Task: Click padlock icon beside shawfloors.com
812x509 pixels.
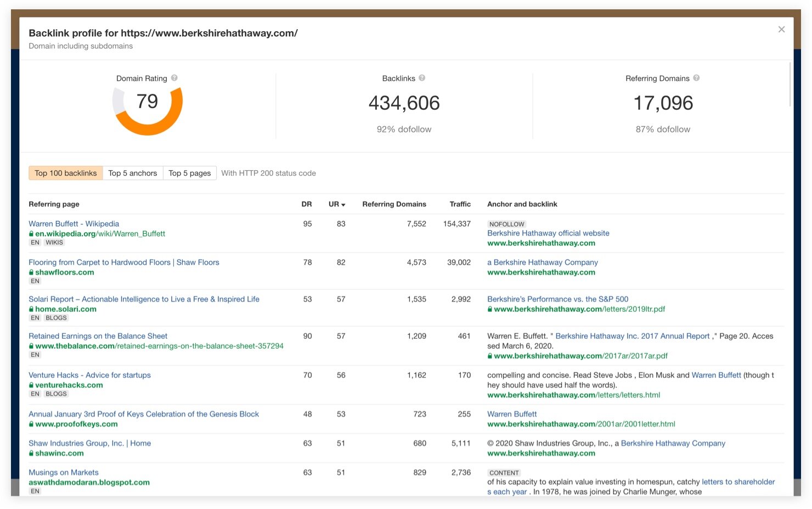Action: point(31,272)
